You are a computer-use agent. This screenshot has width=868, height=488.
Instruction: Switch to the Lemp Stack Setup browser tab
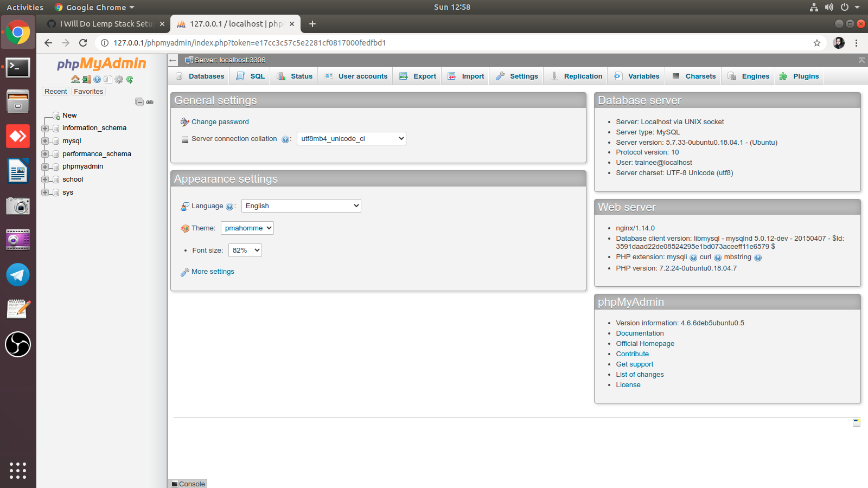click(106, 24)
